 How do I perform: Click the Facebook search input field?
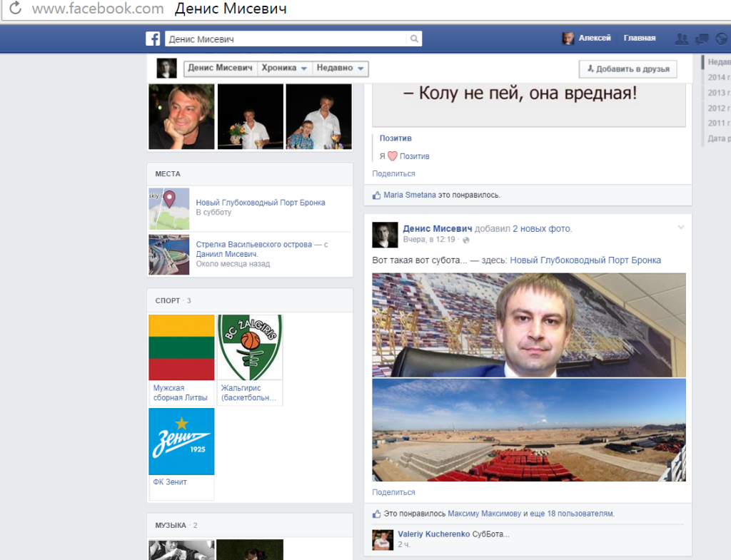[286, 39]
